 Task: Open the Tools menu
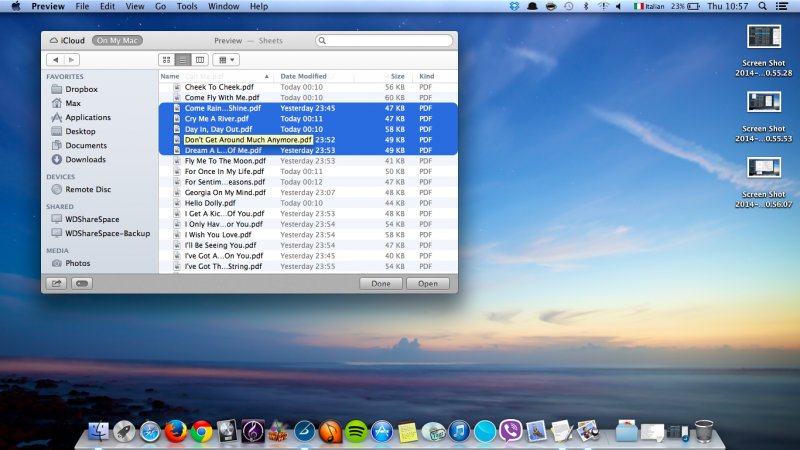[187, 7]
